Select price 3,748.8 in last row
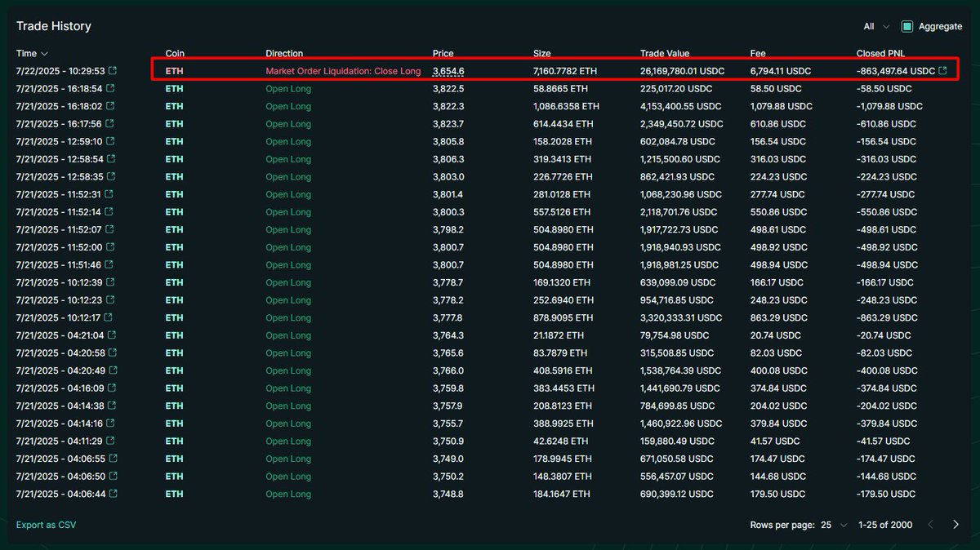 448,494
